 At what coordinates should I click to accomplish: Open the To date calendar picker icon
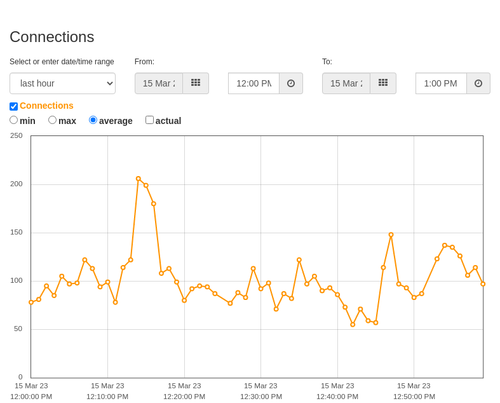(383, 83)
